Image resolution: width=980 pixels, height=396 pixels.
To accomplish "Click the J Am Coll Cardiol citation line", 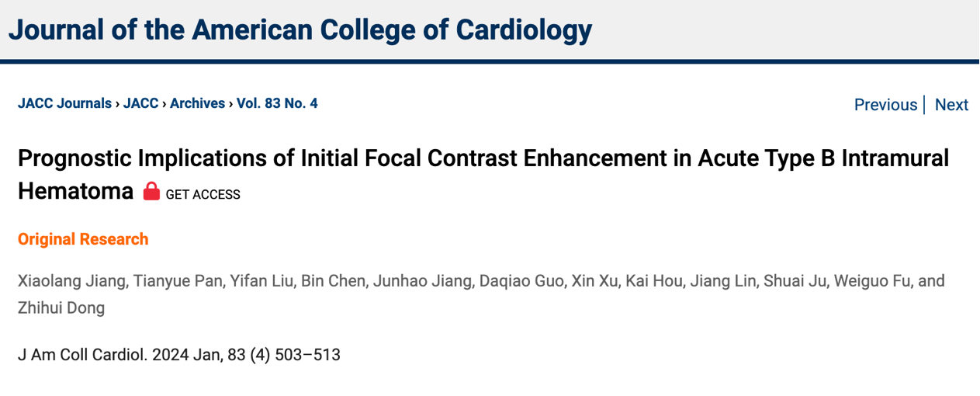I will [x=179, y=356].
